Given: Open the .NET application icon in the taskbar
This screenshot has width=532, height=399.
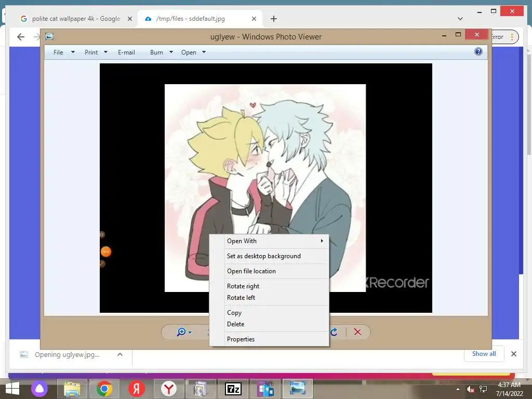Looking at the screenshot, I should [265, 389].
